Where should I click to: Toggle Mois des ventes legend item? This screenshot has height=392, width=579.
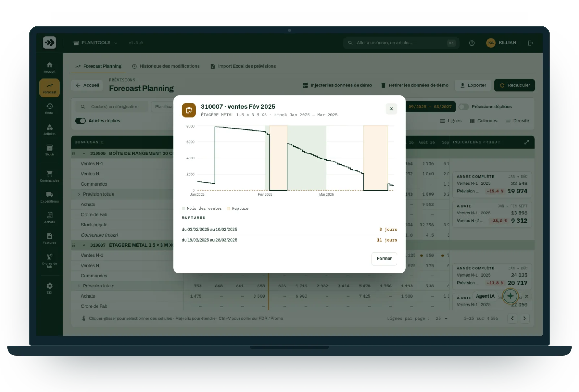point(202,209)
